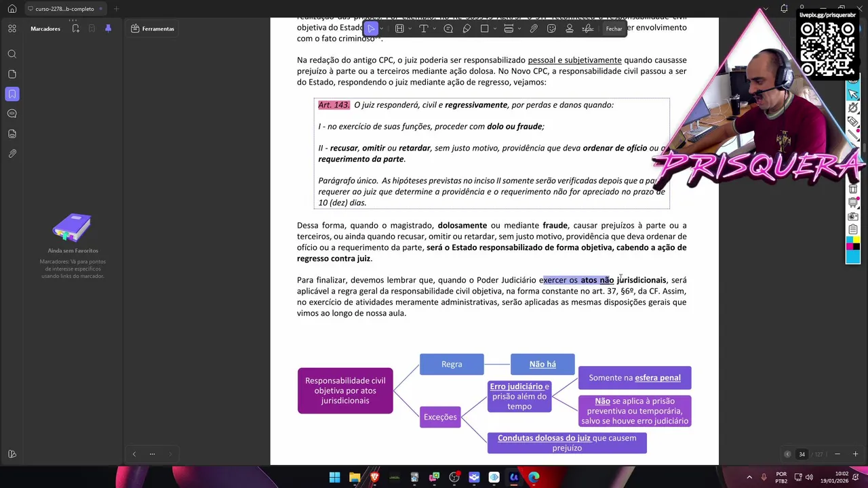The width and height of the screenshot is (868, 488).
Task: Open the thumbnails grid panel icon
Action: (12, 28)
